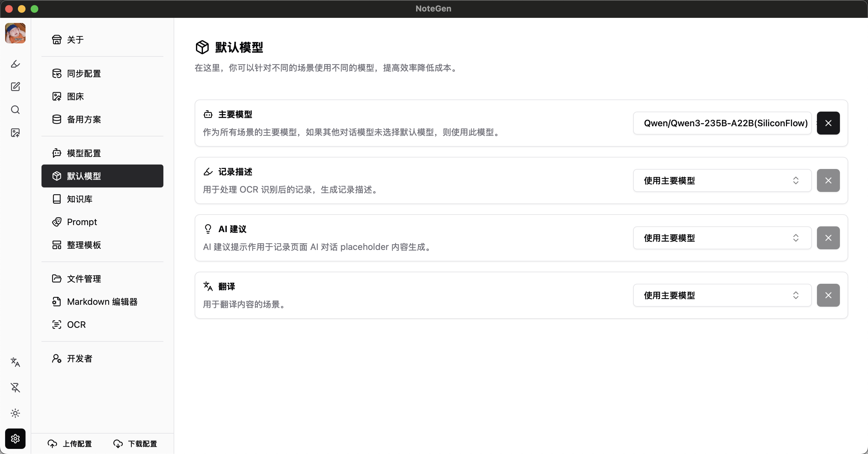Click the 关于 store icon in sidebar
This screenshot has width=868, height=454.
point(56,40)
